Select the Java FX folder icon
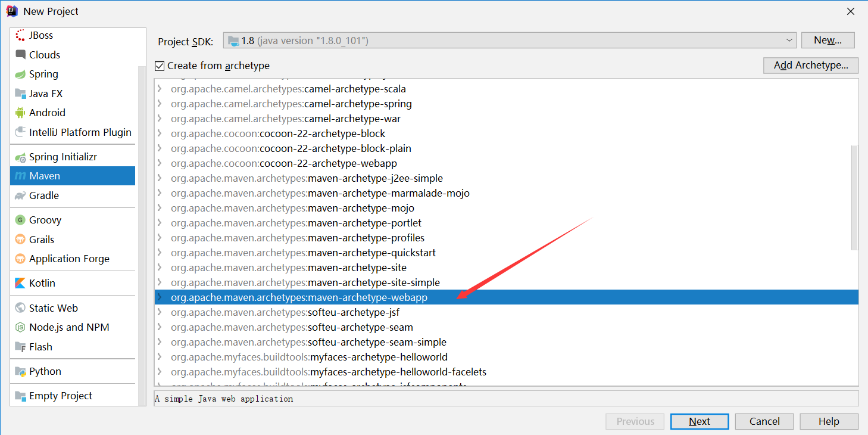 click(x=20, y=94)
